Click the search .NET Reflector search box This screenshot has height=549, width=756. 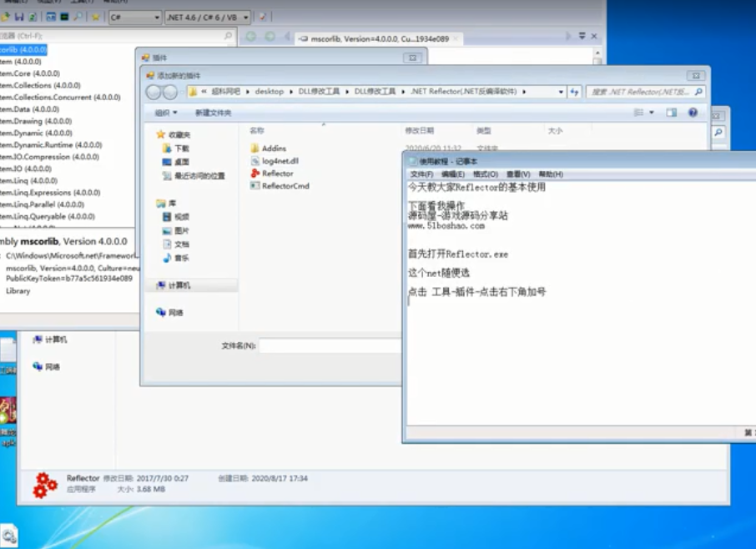click(x=645, y=92)
